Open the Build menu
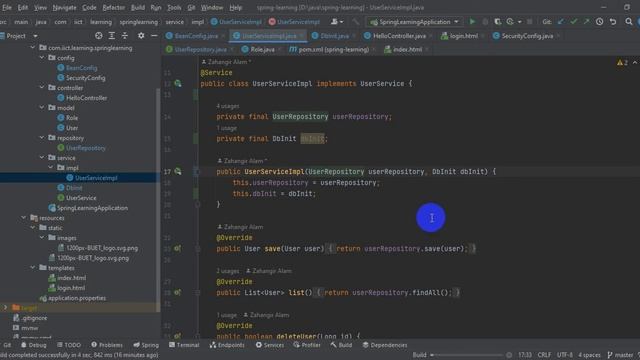The height and width of the screenshot is (360, 640). click(x=138, y=7)
